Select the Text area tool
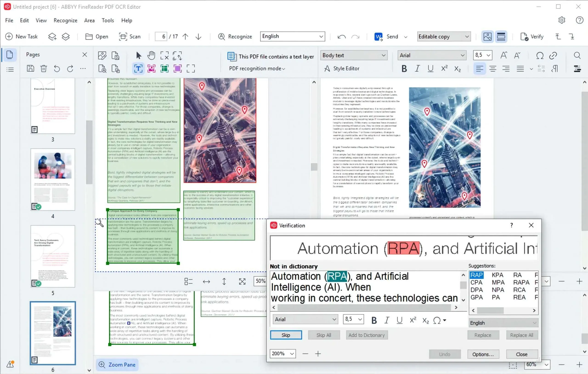The width and height of the screenshot is (588, 374). click(138, 69)
